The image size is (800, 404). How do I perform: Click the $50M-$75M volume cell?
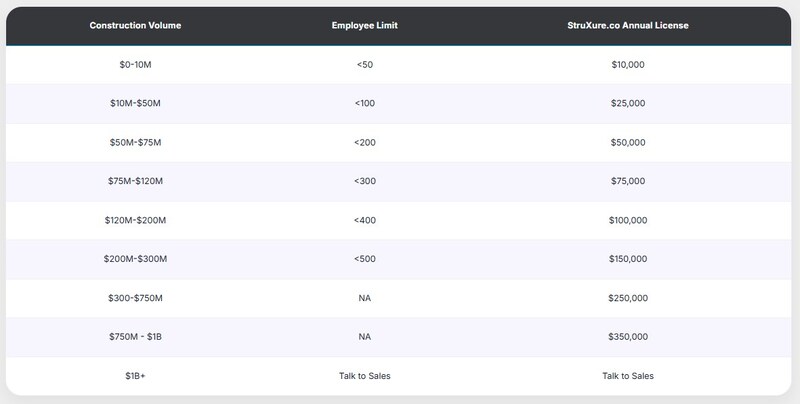pos(134,143)
